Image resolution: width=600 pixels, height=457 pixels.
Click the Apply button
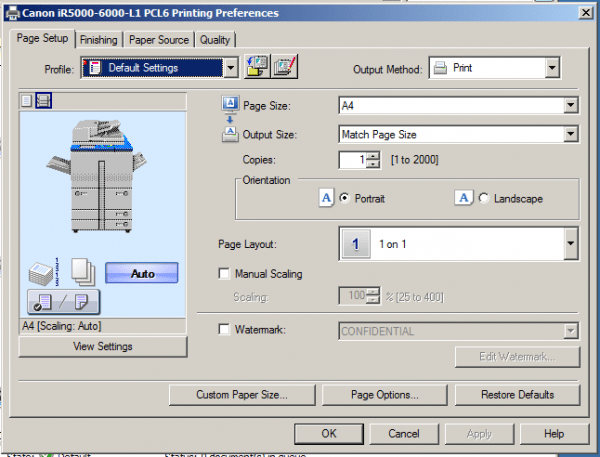coord(479,434)
